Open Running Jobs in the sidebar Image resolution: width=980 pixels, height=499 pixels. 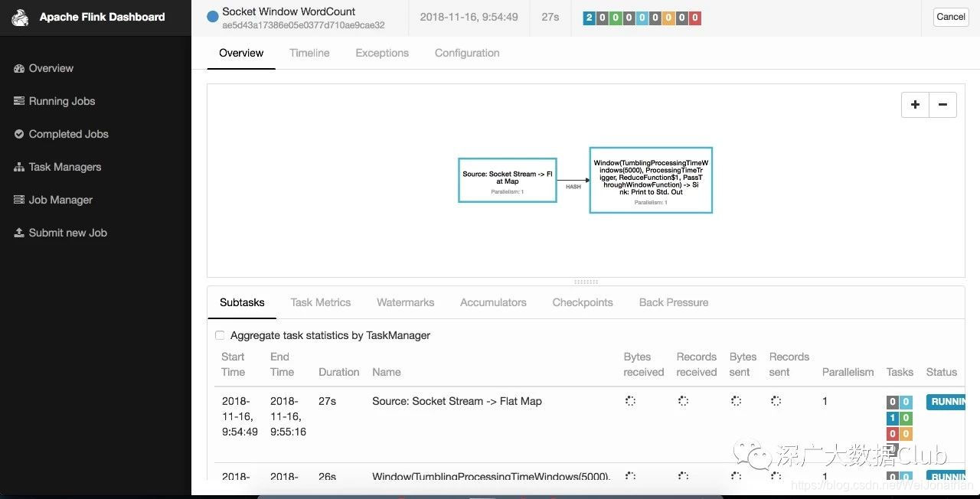coord(54,101)
